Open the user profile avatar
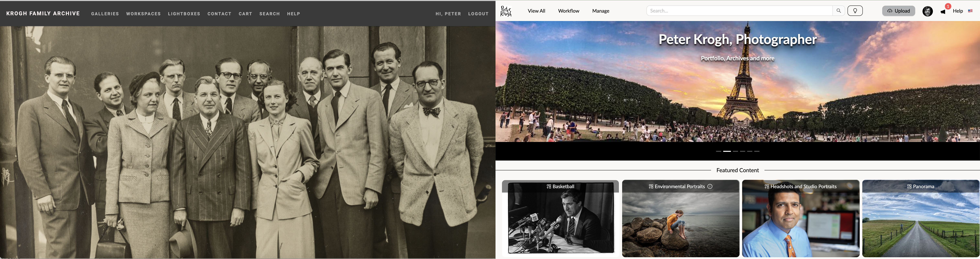Viewport: 980px width, 259px height. pos(928,11)
